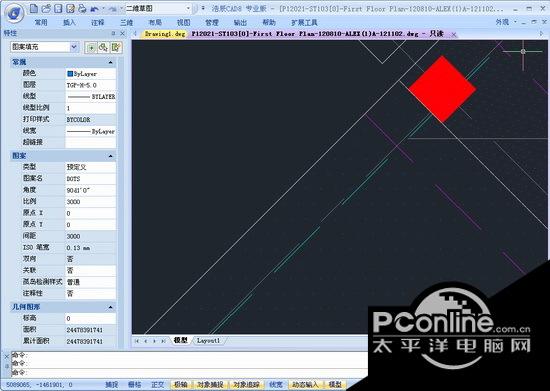
Task: Open the 布局 ribbon tab
Action: [x=155, y=22]
